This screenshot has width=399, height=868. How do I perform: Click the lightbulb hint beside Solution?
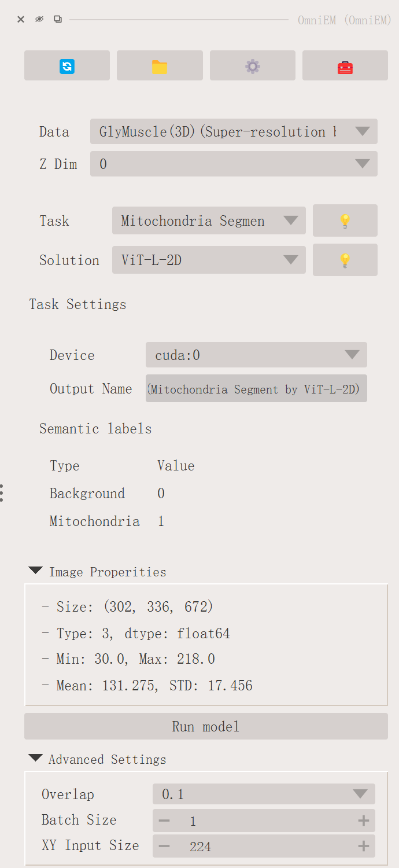coord(345,260)
